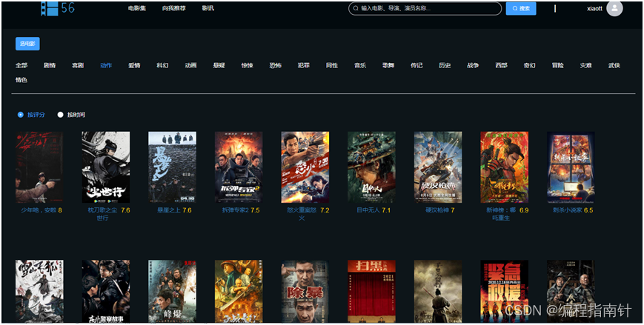Open the 少年吔，安啦 movie poster
This screenshot has width=644, height=325.
point(39,167)
